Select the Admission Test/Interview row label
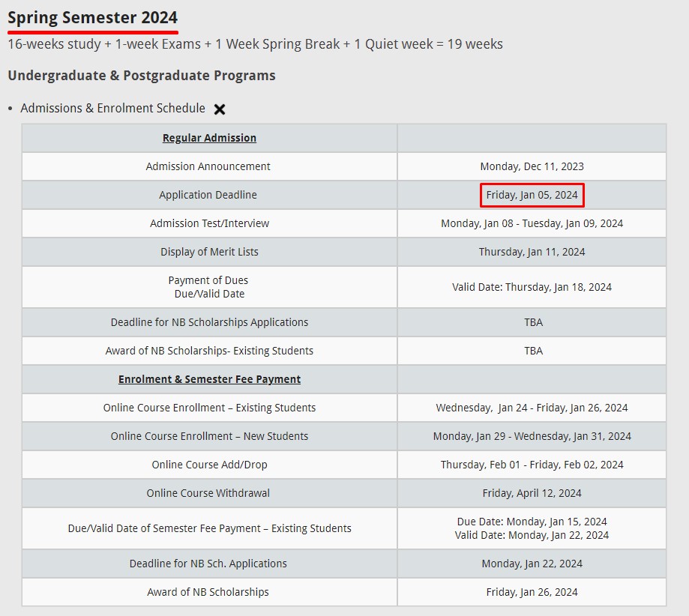The image size is (689, 616). [209, 223]
